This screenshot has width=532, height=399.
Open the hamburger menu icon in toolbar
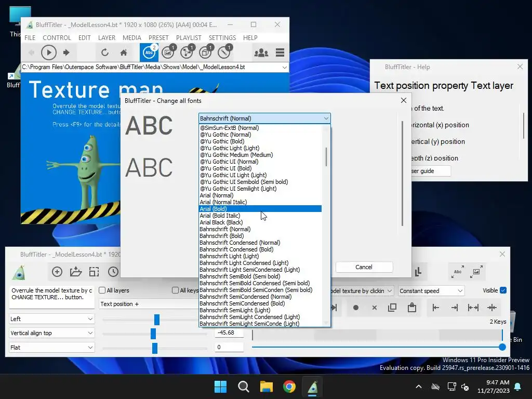pos(280,52)
